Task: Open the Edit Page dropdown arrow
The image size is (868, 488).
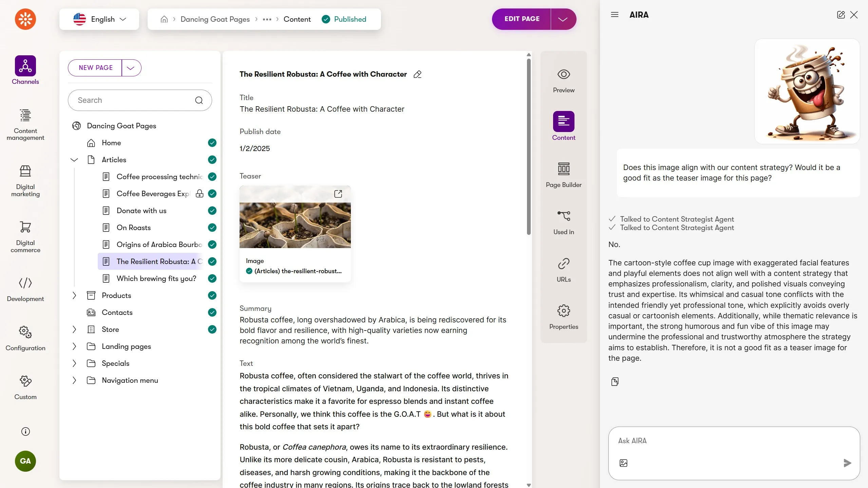Action: coord(563,19)
